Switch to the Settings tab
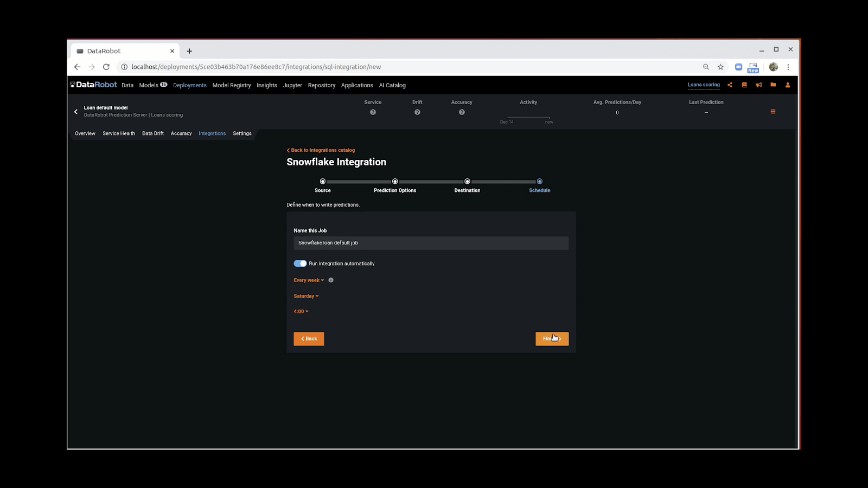 tap(242, 133)
